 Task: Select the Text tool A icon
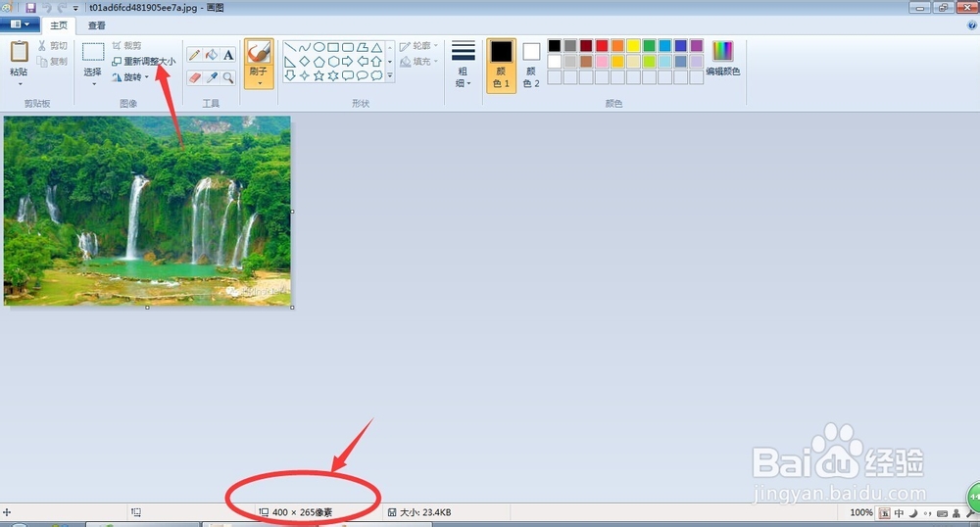[x=228, y=55]
